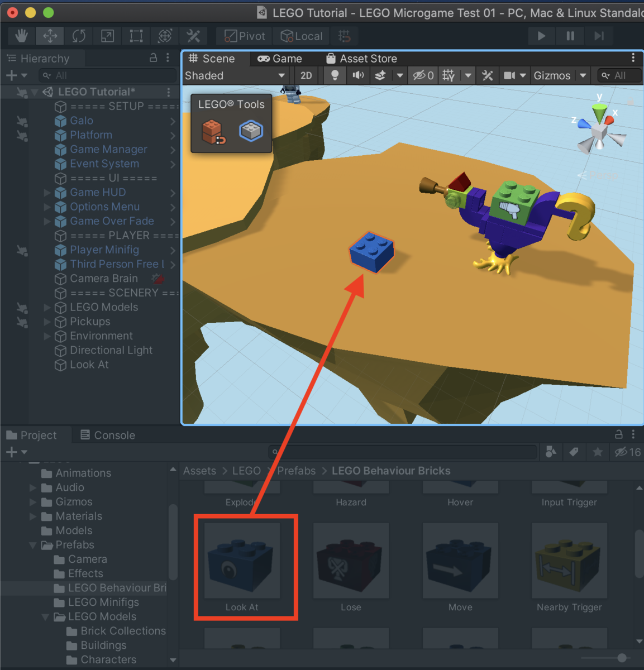Search by asset type icon
Viewport: 644px width, 670px height.
551,452
